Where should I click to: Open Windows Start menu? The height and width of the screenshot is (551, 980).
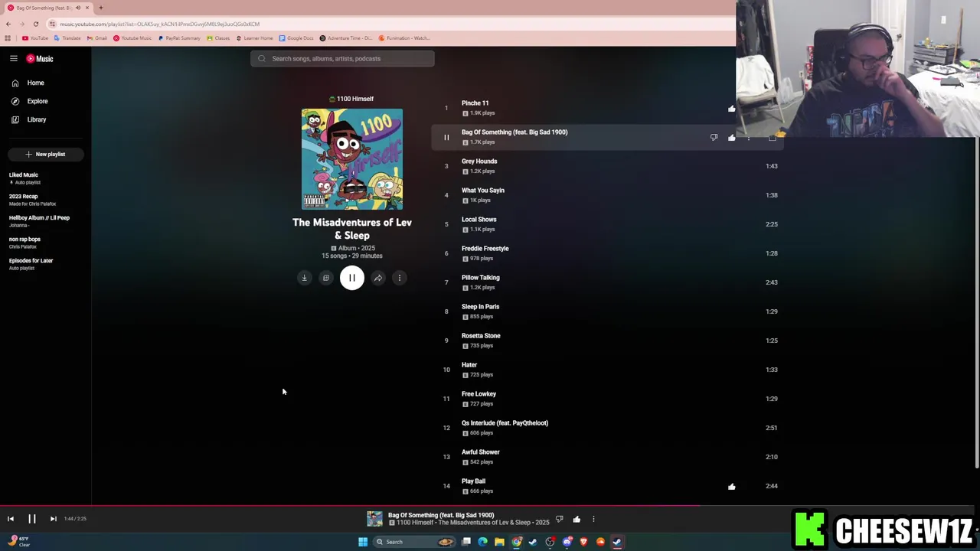click(363, 542)
